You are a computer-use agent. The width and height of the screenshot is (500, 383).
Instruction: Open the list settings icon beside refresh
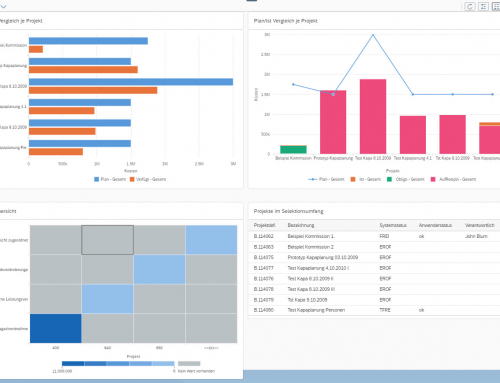point(483,6)
